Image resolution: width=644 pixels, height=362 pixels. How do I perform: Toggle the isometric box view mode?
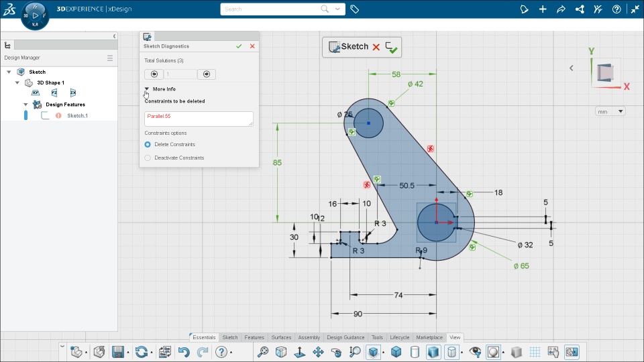coord(281,352)
